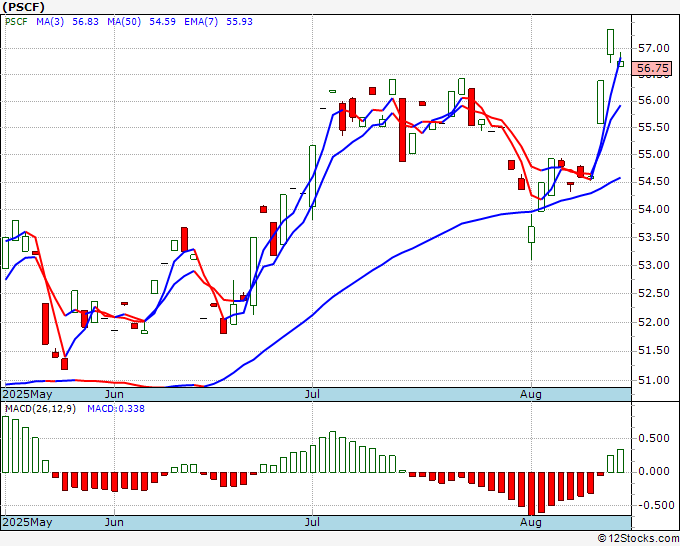
Task: Click the 54.50 price axis label
Action: pos(654,182)
